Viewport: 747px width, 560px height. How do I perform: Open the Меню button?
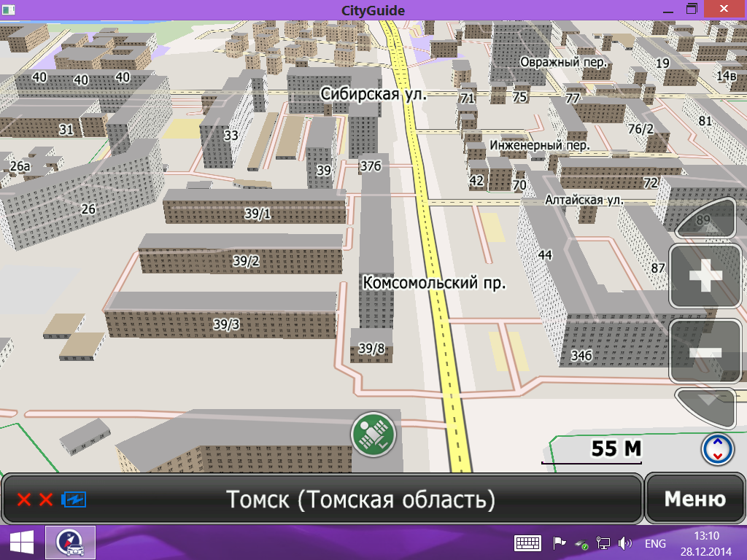[694, 499]
